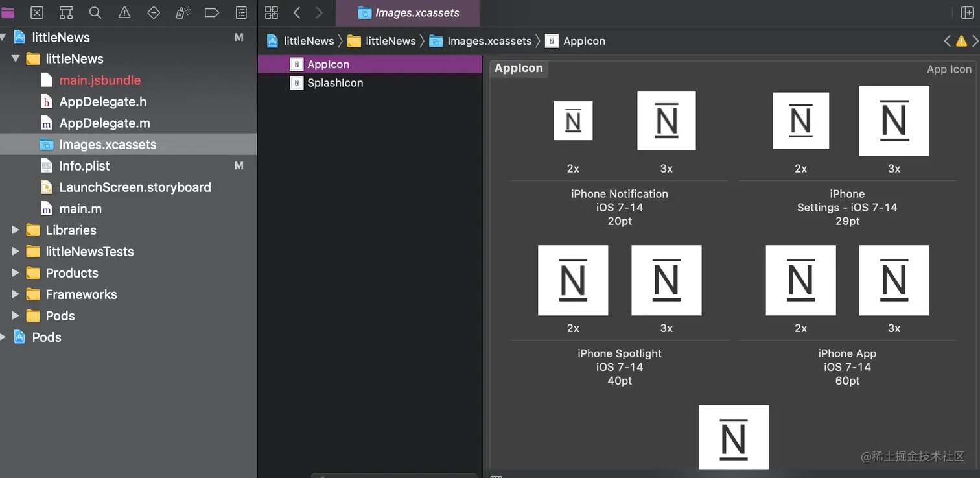This screenshot has height=478, width=980.
Task: Show the project navigator folder icon
Action: (7, 13)
